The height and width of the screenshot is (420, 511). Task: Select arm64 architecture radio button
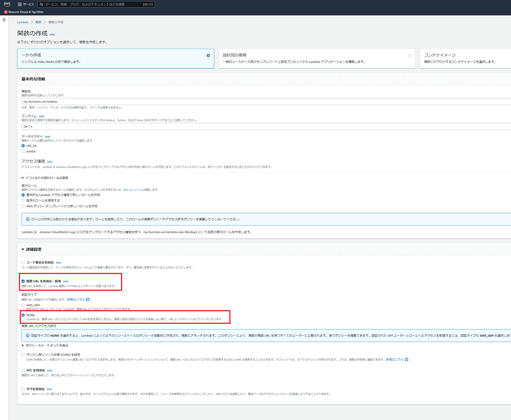[23, 151]
